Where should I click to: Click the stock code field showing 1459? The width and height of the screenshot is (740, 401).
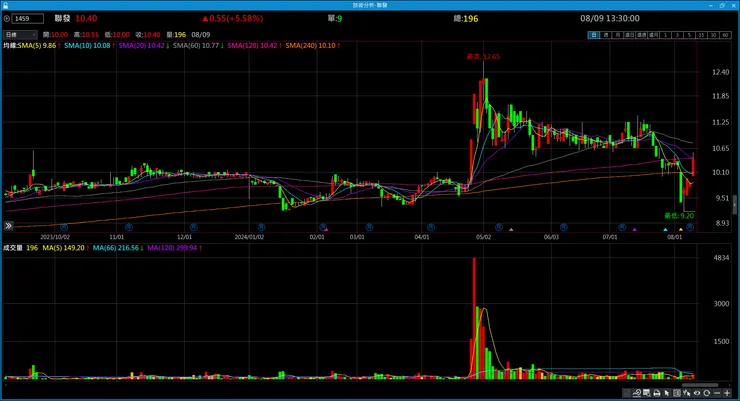pyautogui.click(x=28, y=19)
